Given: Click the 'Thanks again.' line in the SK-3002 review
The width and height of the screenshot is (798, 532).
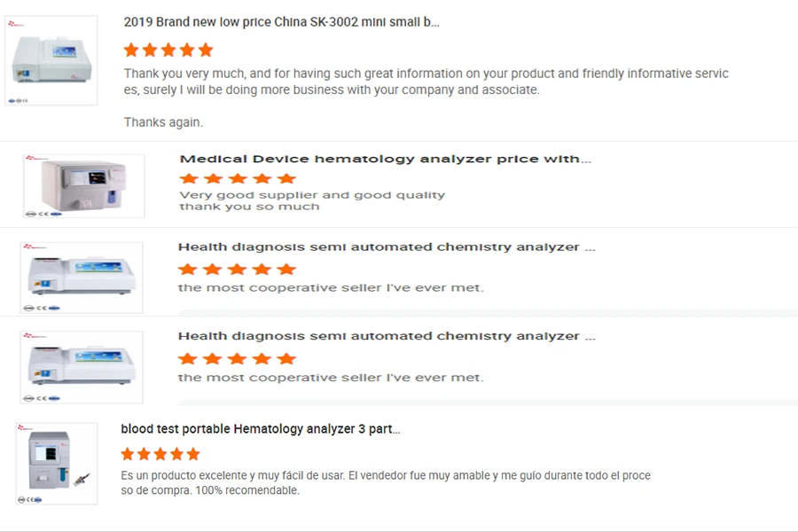Looking at the screenshot, I should [x=163, y=122].
